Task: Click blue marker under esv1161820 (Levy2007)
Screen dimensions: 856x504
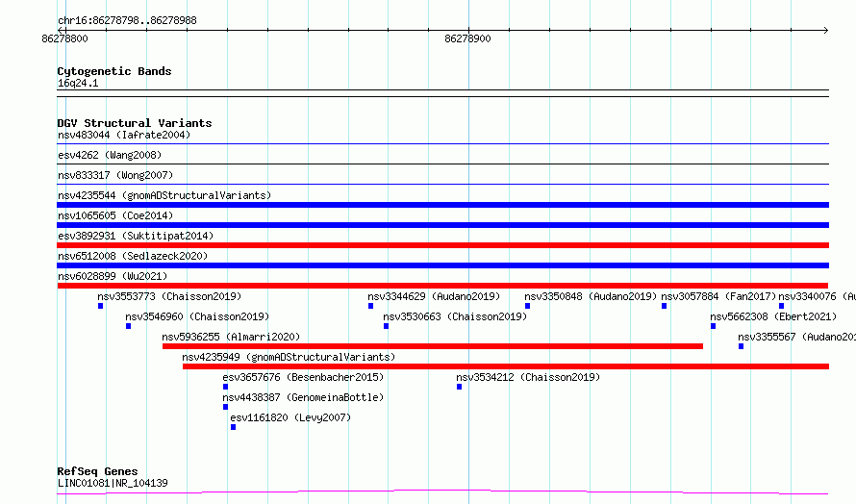Action: tap(233, 427)
